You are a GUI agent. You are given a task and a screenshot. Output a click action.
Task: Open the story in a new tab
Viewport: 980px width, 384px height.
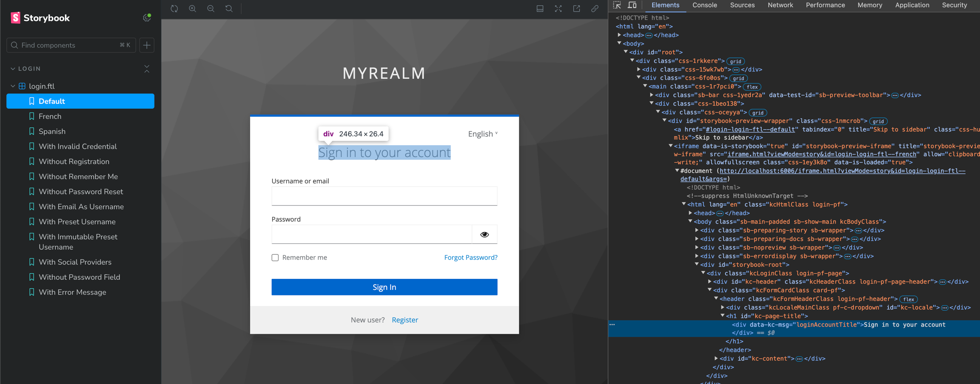577,9
